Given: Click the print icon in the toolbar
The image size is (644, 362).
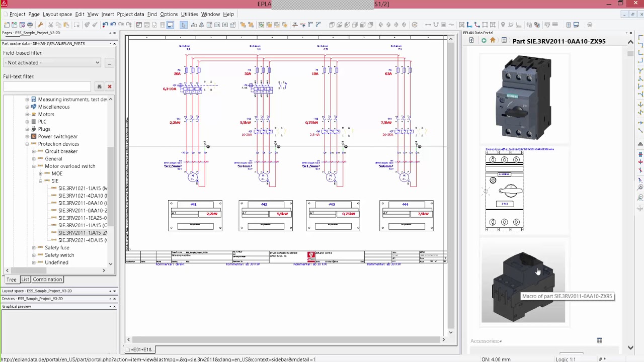Looking at the screenshot, I should point(30,25).
